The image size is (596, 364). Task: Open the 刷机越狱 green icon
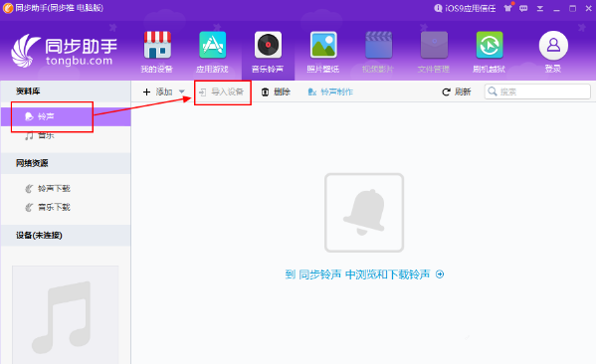[490, 45]
